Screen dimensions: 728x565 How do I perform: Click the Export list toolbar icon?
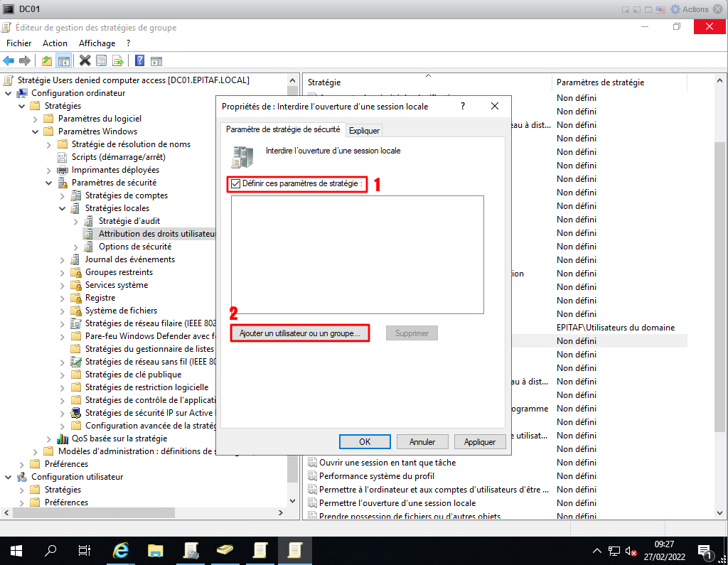[x=118, y=60]
